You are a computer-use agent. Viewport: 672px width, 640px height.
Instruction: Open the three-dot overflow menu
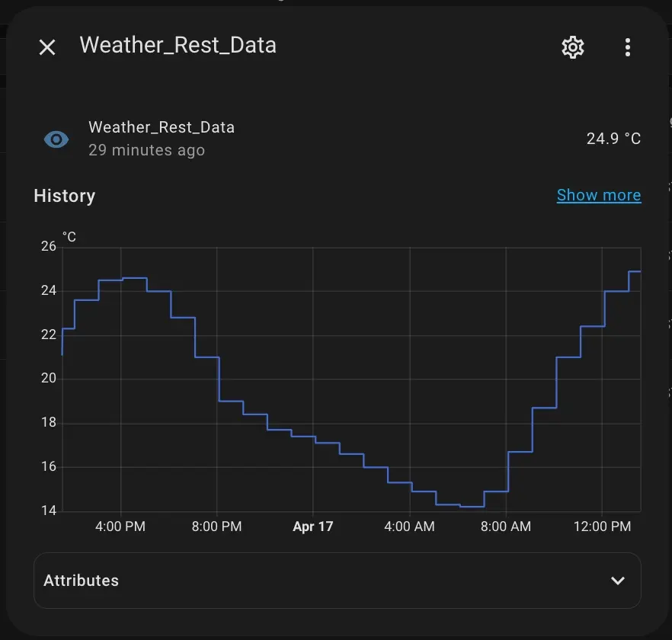tap(628, 47)
